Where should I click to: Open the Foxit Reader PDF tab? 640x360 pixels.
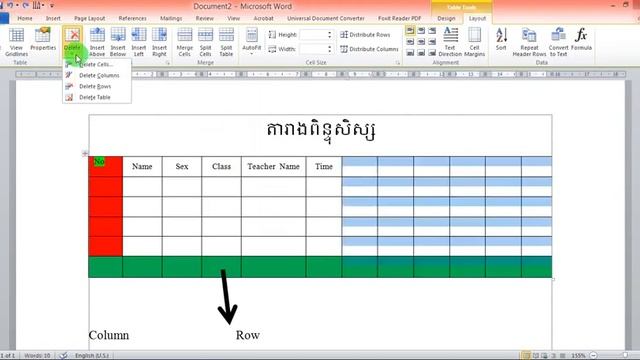coord(399,19)
